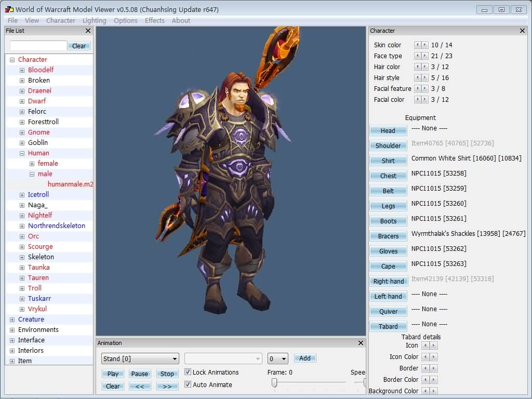Click the Cape equipment button

point(388,267)
